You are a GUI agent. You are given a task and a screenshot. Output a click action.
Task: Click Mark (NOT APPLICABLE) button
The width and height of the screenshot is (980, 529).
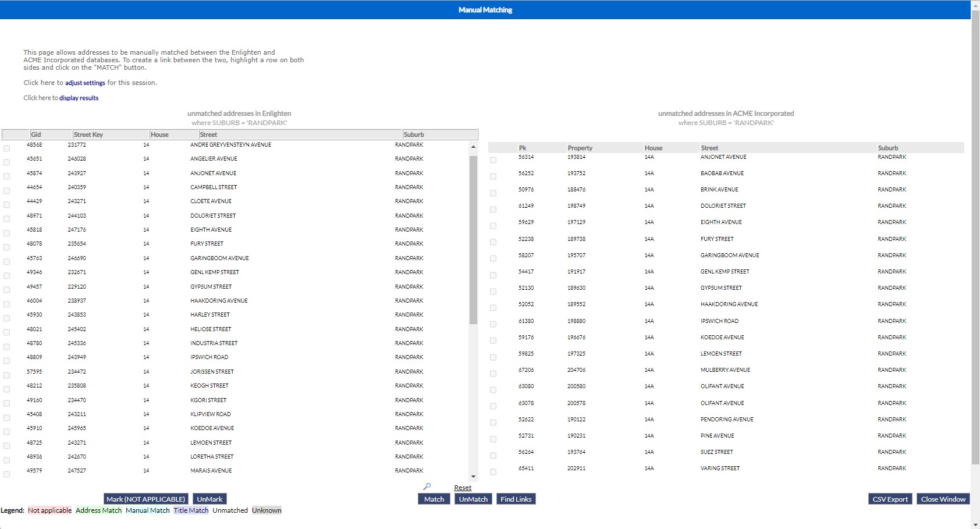click(x=145, y=499)
